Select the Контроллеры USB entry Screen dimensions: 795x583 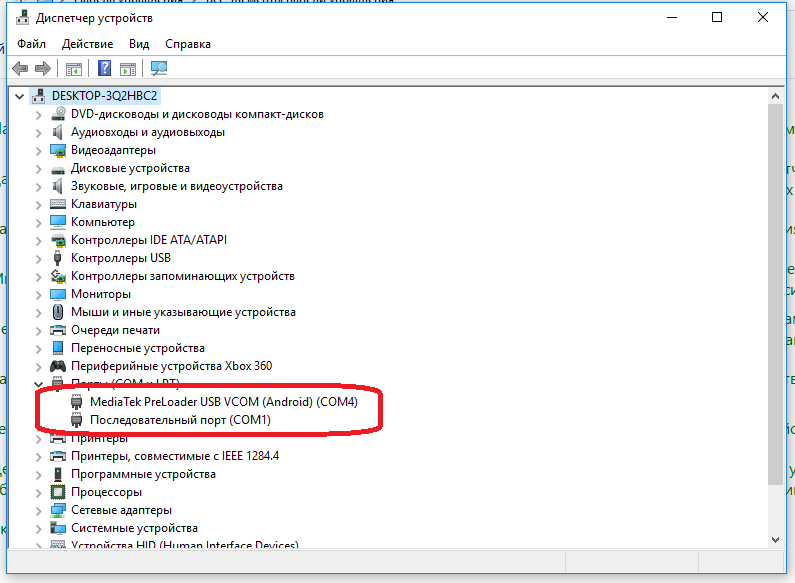tap(120, 258)
